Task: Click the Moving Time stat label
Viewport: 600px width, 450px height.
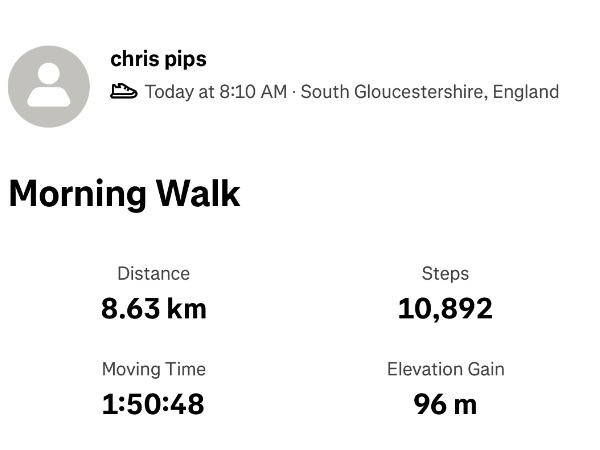Action: (x=153, y=369)
